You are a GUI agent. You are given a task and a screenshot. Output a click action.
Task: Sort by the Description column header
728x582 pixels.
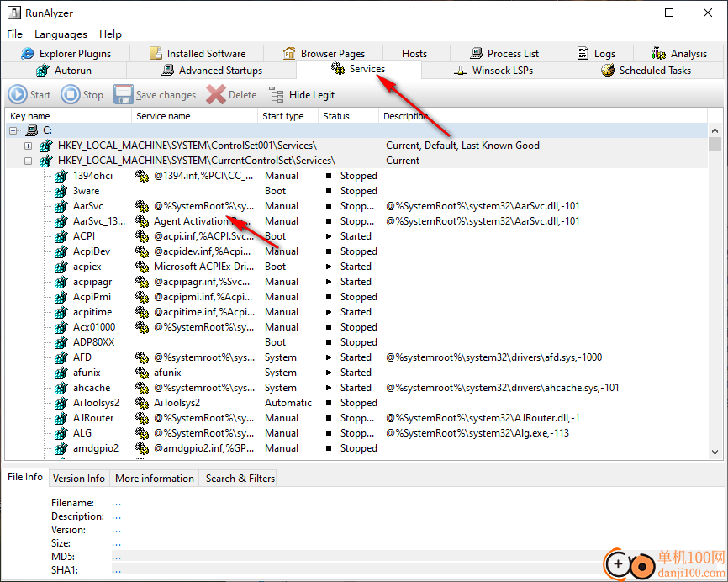pos(543,116)
